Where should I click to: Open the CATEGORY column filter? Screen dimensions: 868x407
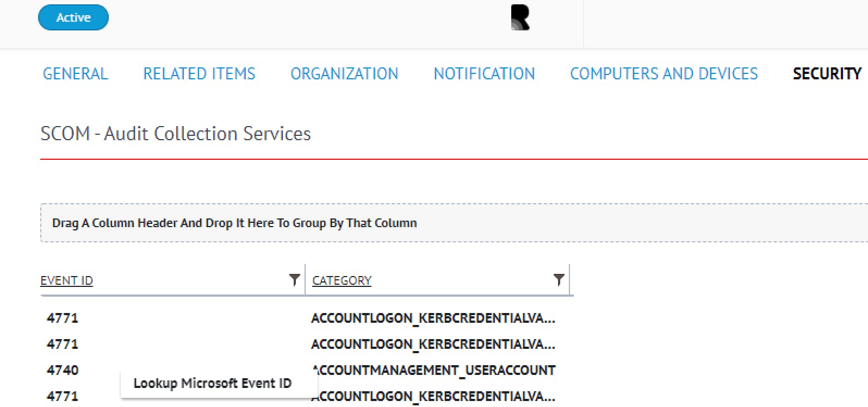pyautogui.click(x=559, y=280)
